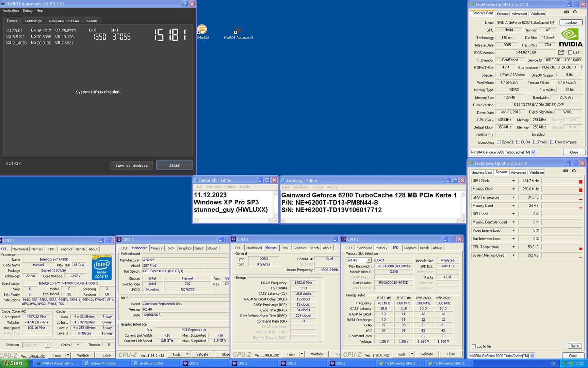Switch to the last GPU-Z taskbar item
This screenshot has width=588, height=368.
(x=449, y=363)
